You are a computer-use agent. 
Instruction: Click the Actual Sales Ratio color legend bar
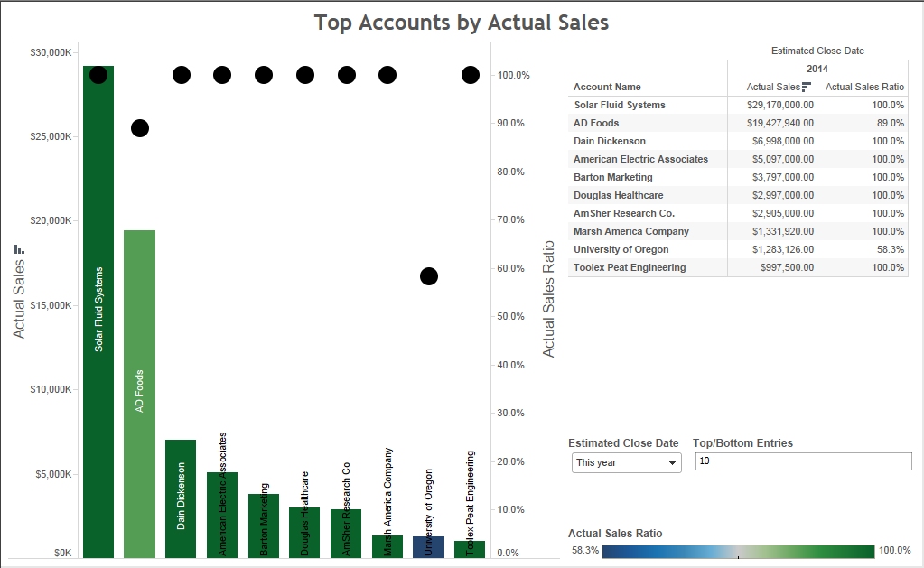coord(738,552)
